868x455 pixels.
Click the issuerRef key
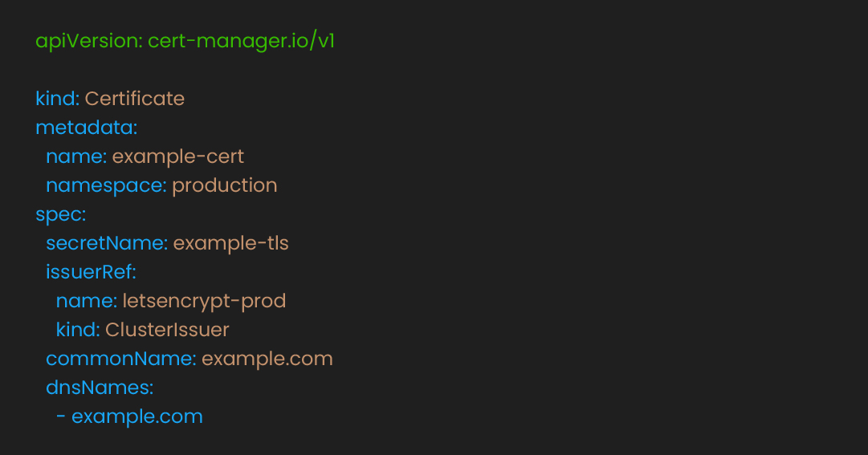(x=91, y=272)
